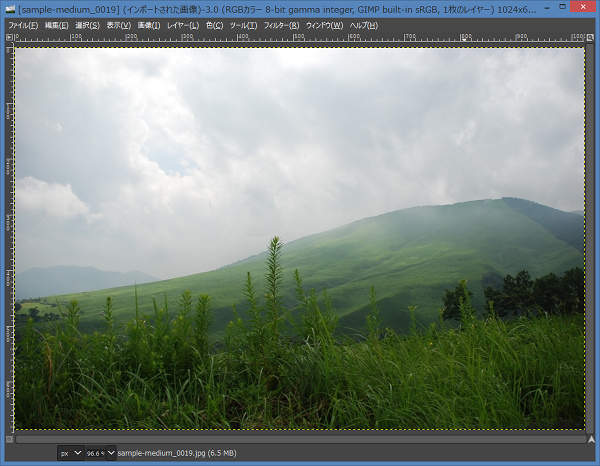Open the ウィンドウ(W) menu
The width and height of the screenshot is (600, 466).
coord(324,26)
